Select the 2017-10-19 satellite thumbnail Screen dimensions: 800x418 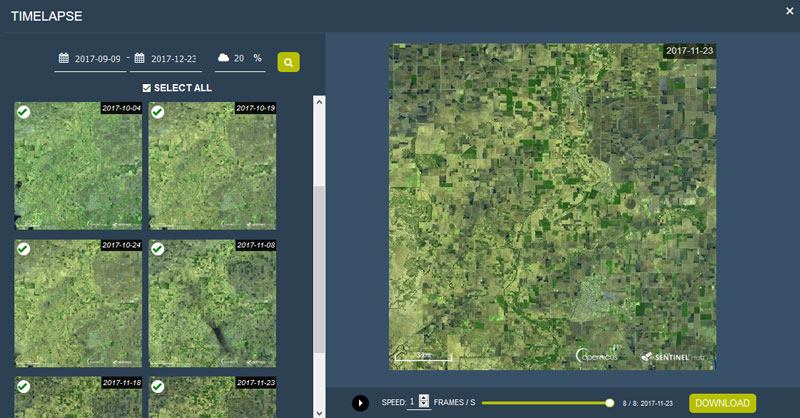(212, 166)
